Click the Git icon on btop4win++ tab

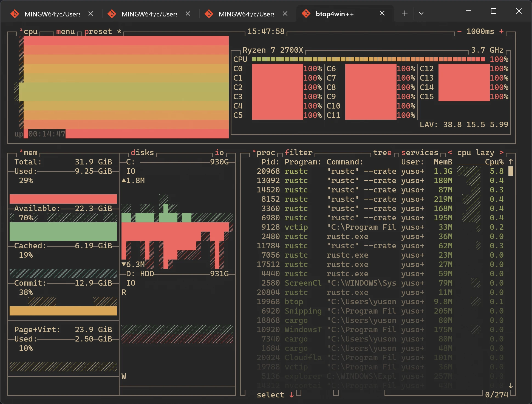coord(306,14)
